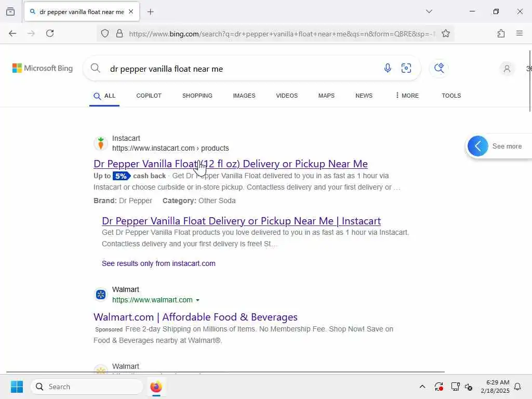Click the Microsoft Bing logo

pyautogui.click(x=43, y=68)
